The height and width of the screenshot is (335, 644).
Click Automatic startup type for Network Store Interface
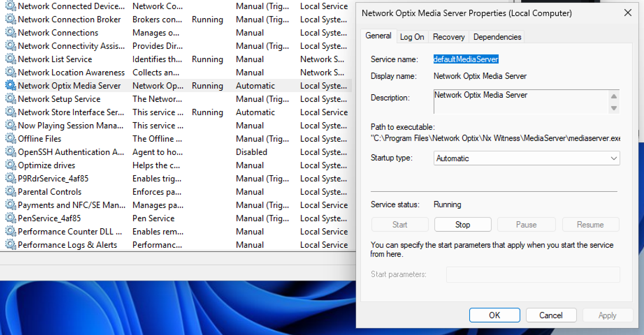pyautogui.click(x=255, y=112)
